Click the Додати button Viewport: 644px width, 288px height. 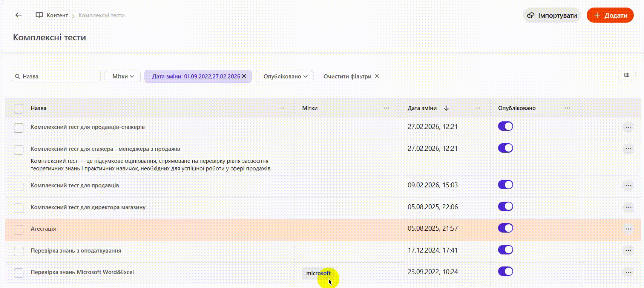[x=610, y=15]
